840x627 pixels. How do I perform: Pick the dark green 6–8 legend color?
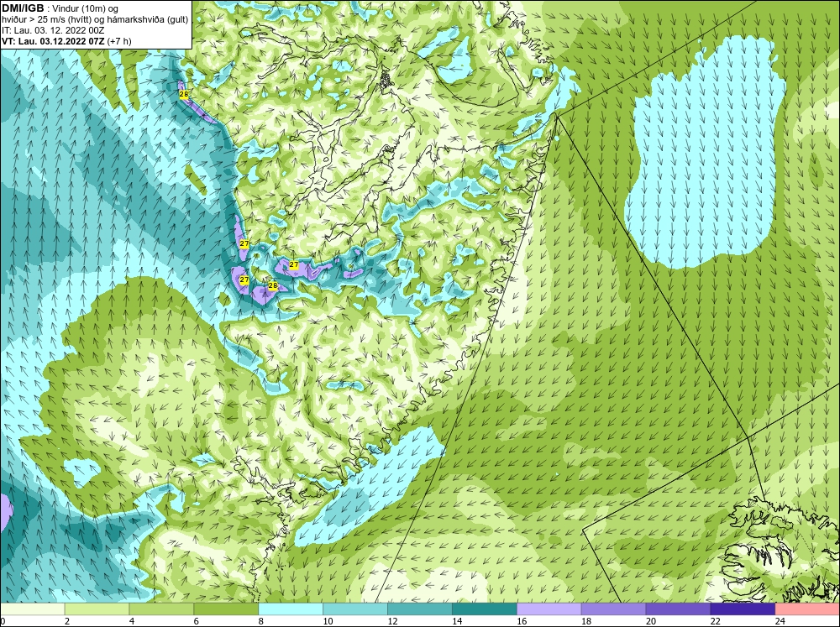[226, 609]
